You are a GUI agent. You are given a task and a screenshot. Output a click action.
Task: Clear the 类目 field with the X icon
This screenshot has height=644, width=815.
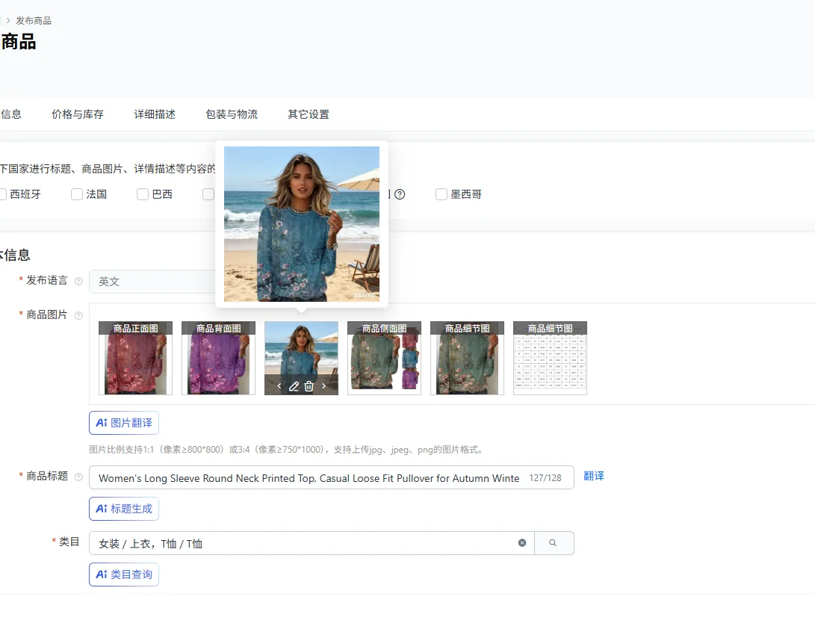522,543
